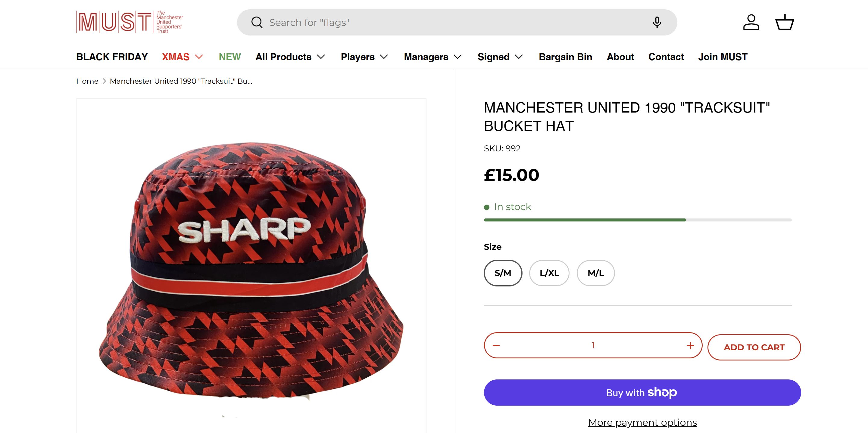Select the S/M size option
This screenshot has height=433, width=868.
[503, 273]
